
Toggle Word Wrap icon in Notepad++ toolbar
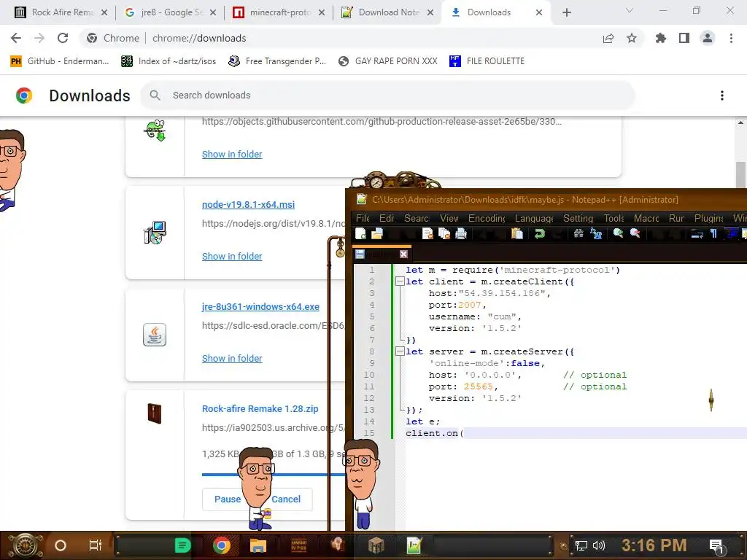pos(697,233)
